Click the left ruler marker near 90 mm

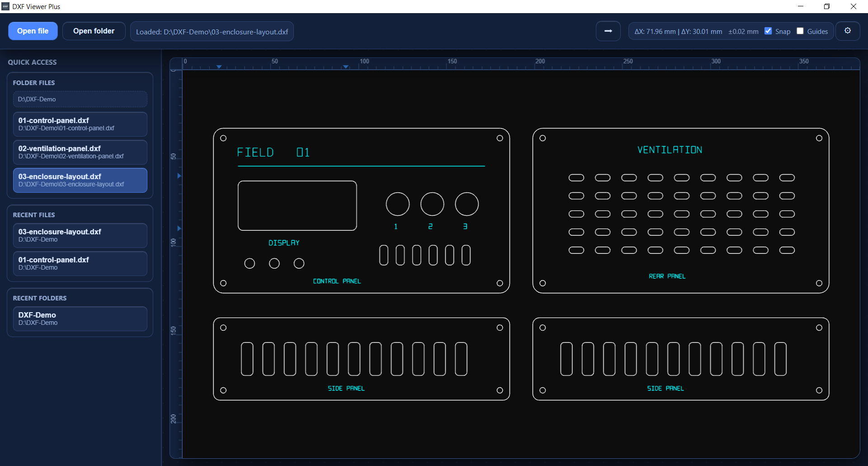tap(179, 228)
